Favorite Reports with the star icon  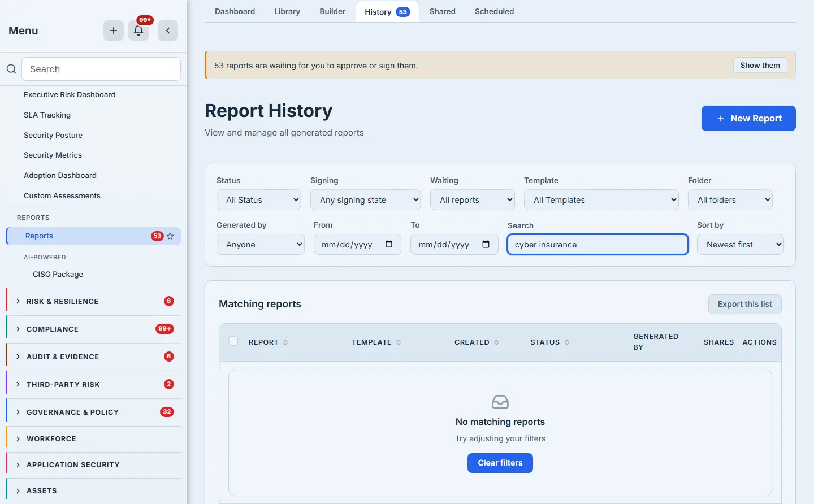coord(170,236)
